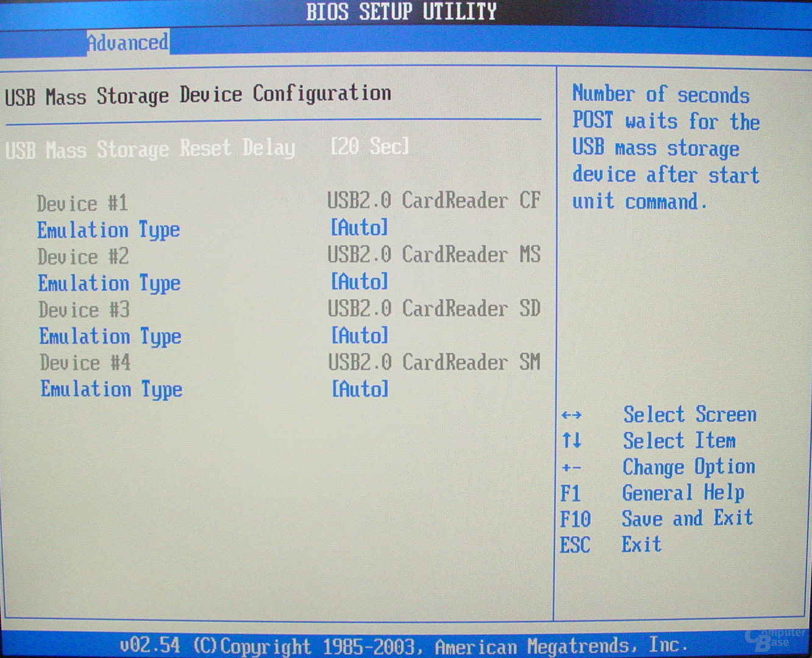This screenshot has width=812, height=658.
Task: Open Emulation Type option for CardReader CF
Action: click(359, 227)
